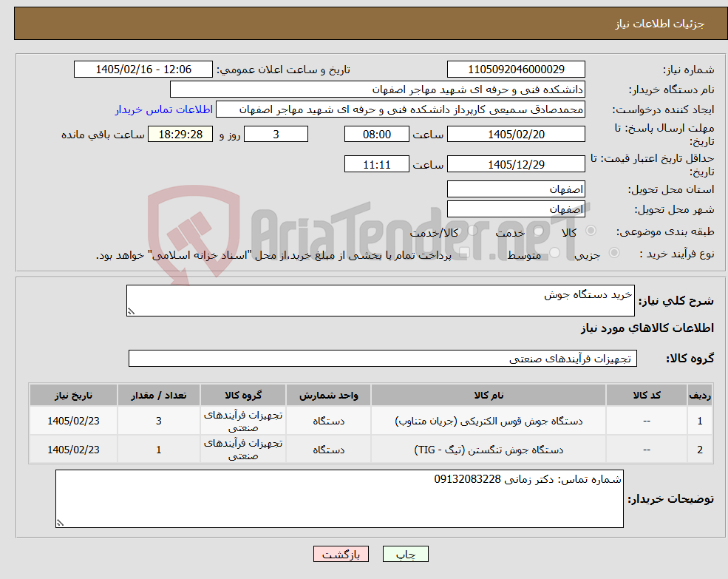Click واحد شمارش column header
The height and width of the screenshot is (579, 728).
(328, 395)
